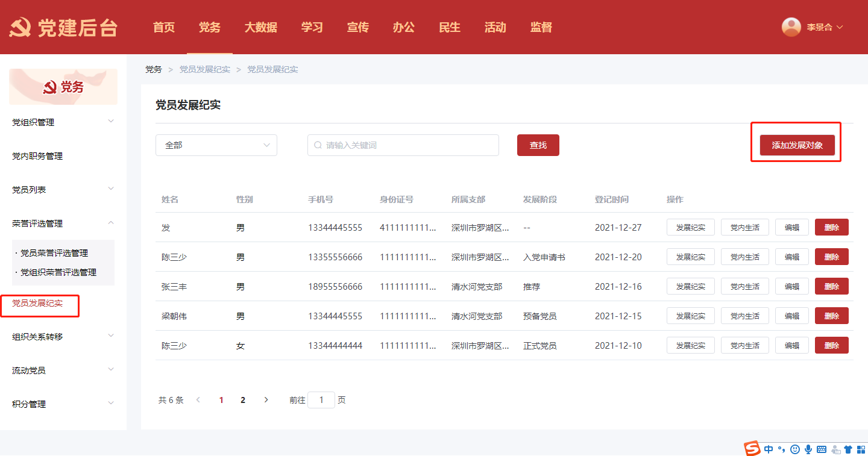Open the 监督 top navigation item
The width and height of the screenshot is (868, 456).
[x=541, y=27]
